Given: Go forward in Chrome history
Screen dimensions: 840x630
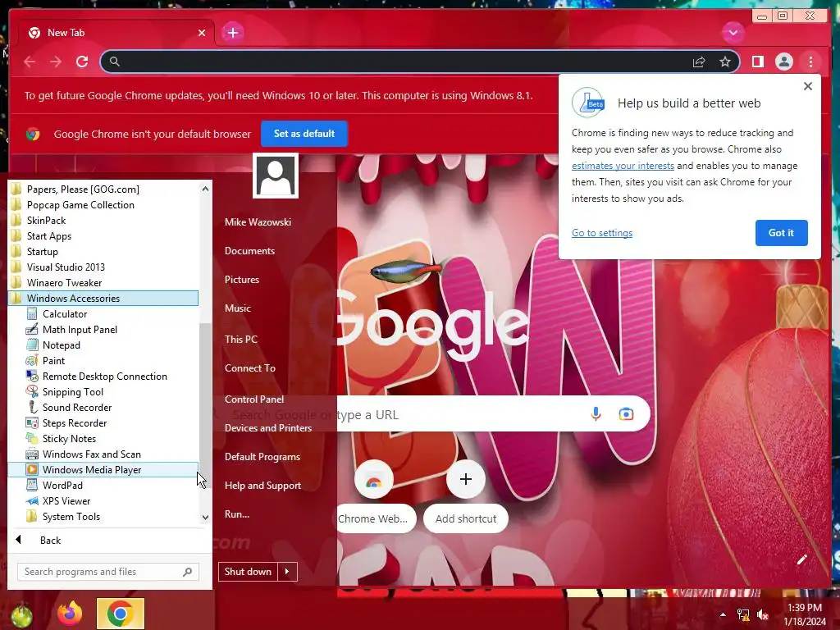Looking at the screenshot, I should point(56,62).
